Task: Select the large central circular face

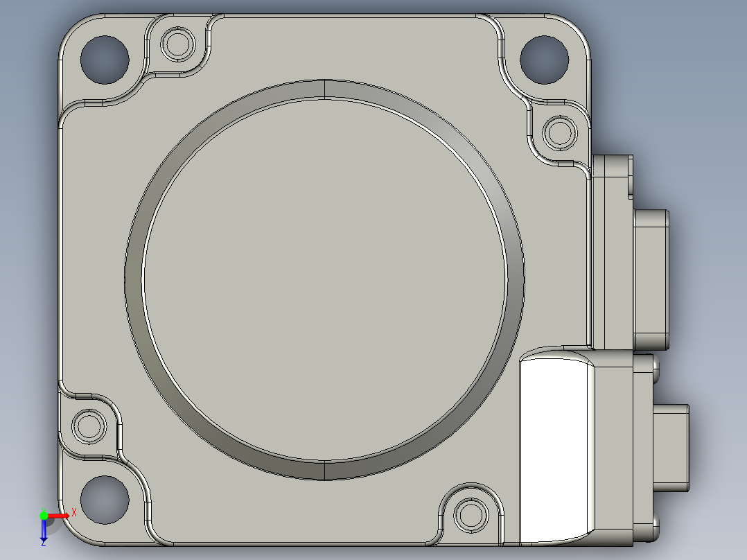Action: (324, 280)
